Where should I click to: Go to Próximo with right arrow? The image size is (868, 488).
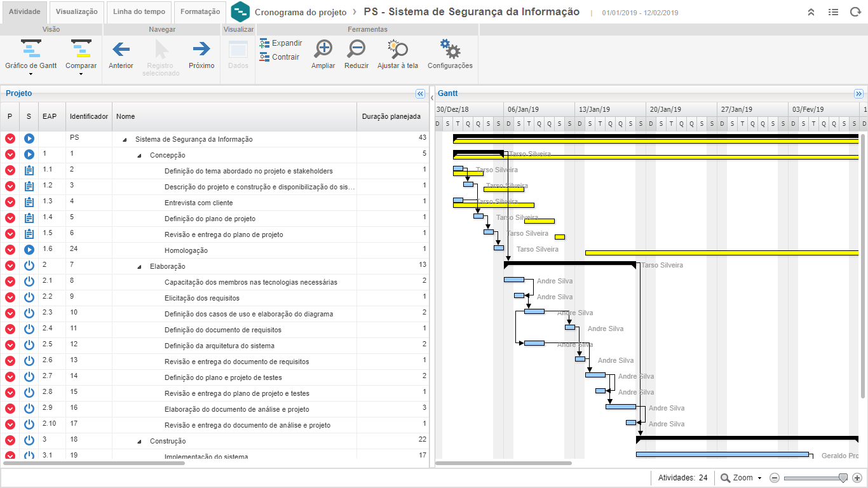point(201,49)
